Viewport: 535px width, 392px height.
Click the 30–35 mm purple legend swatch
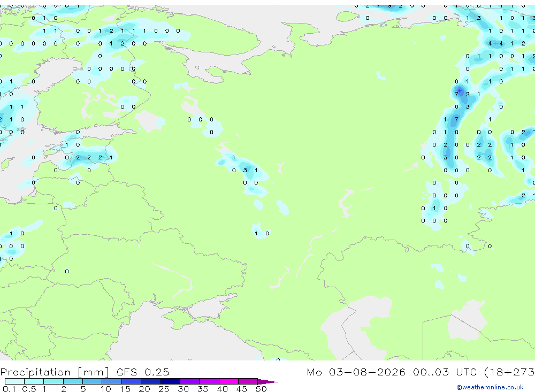189,381
